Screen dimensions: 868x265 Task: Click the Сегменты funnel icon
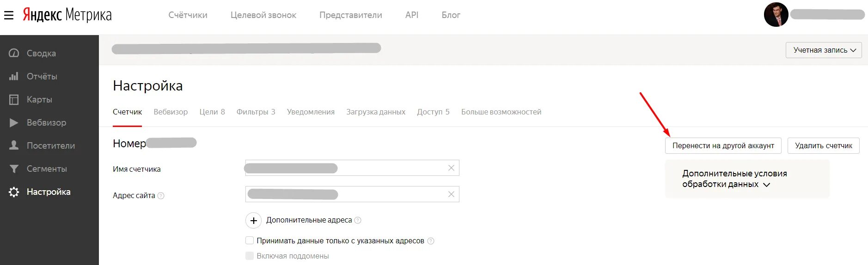[x=14, y=169]
